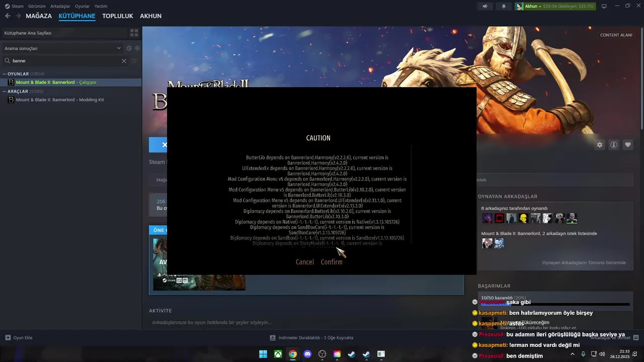This screenshot has width=644, height=362.
Task: Click the Akhun profile avatar
Action: click(519, 6)
